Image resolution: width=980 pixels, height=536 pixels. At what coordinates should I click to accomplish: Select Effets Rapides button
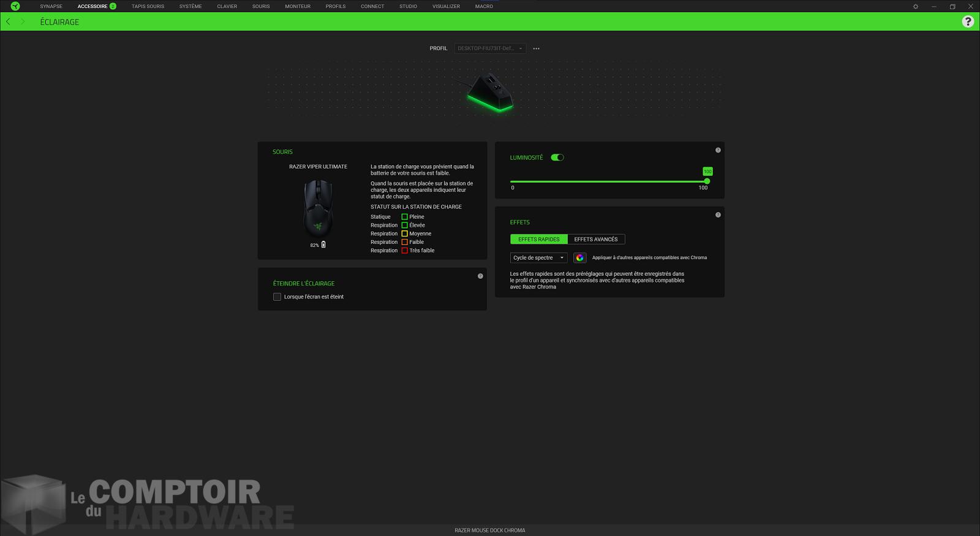(539, 240)
